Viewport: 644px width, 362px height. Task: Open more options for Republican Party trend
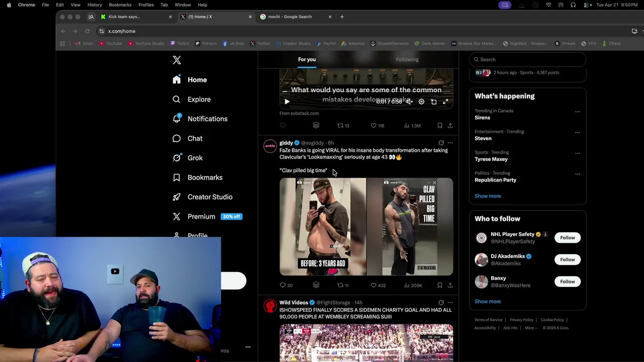tap(578, 174)
